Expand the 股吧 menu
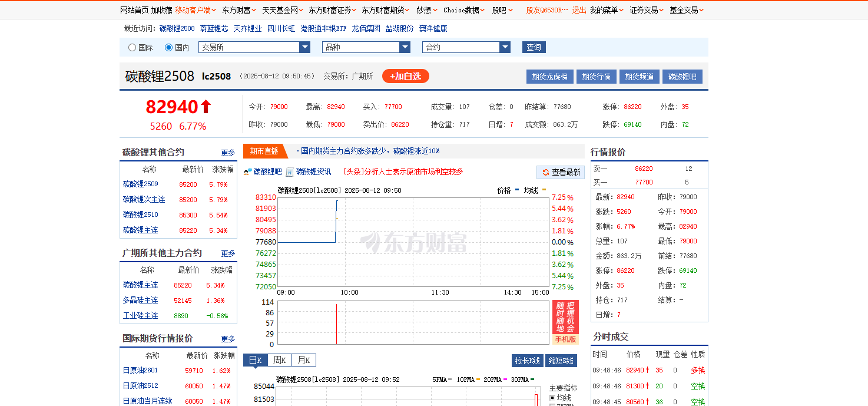This screenshot has height=406, width=868. click(x=502, y=10)
